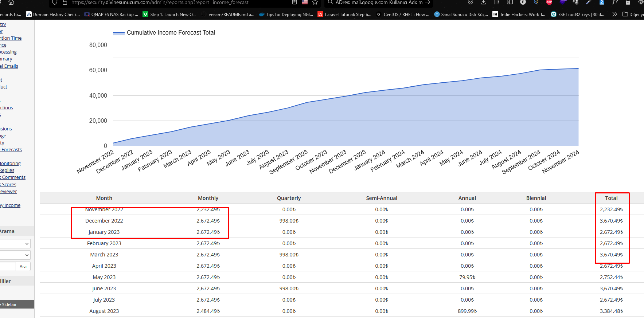Open the downloads arrow icon

tap(483, 2)
